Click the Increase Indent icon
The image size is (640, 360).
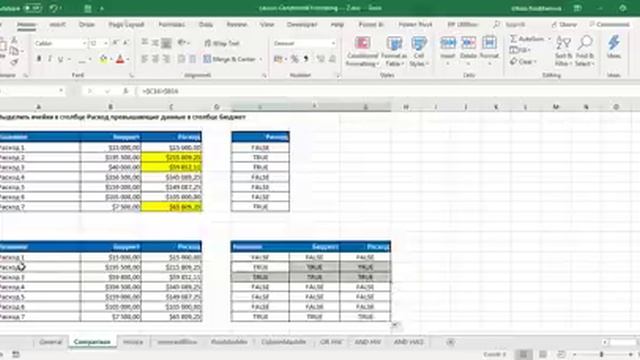[192, 59]
